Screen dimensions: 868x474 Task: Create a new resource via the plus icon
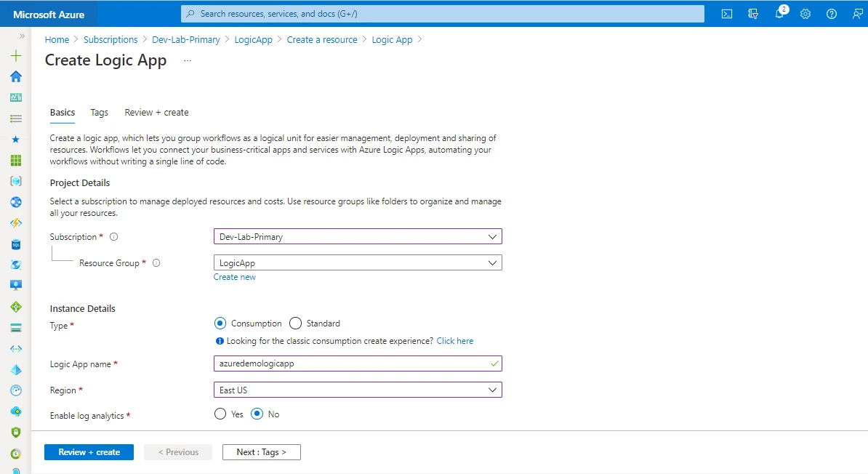pyautogui.click(x=15, y=55)
